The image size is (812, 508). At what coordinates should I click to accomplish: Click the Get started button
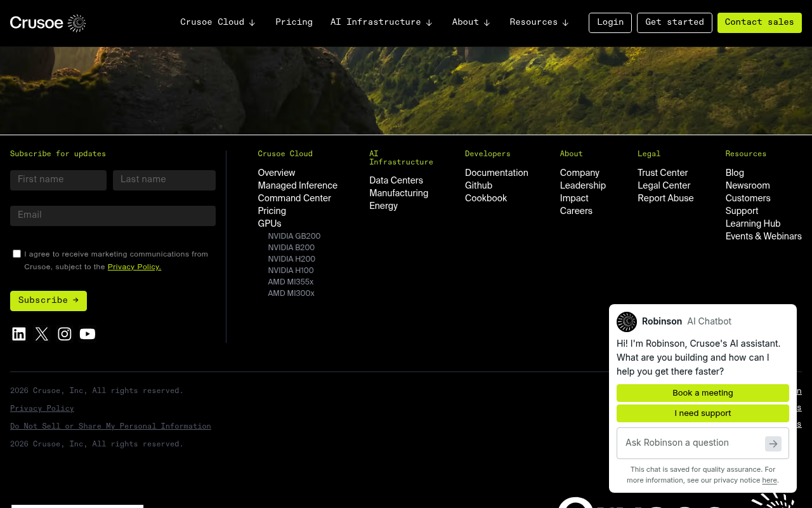[x=674, y=23]
